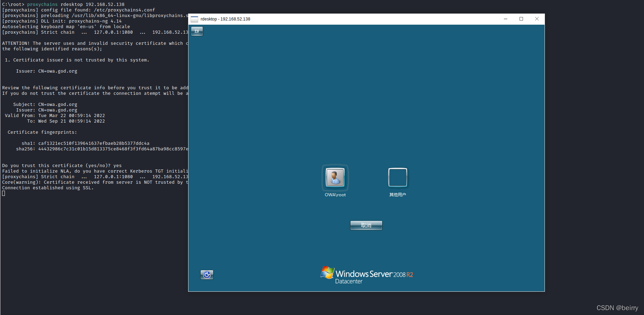Image resolution: width=644 pixels, height=315 pixels.
Task: Click the 'Failed to initialize NLA' terminal line
Action: coord(95,171)
